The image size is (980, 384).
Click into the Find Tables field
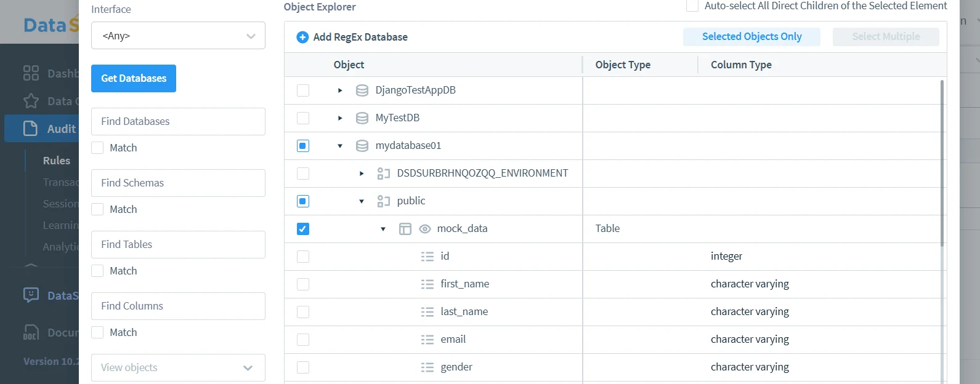(178, 244)
